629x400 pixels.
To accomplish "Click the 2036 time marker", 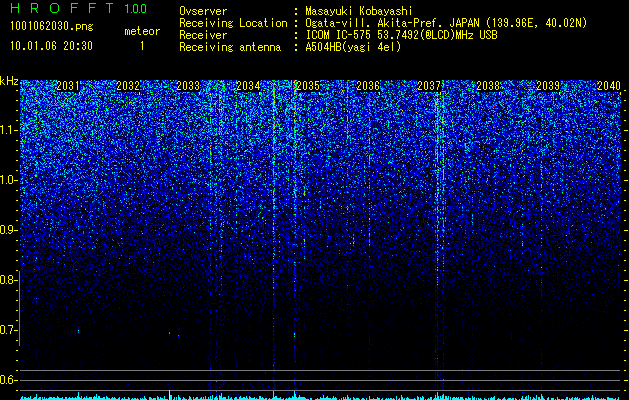I will click(368, 86).
